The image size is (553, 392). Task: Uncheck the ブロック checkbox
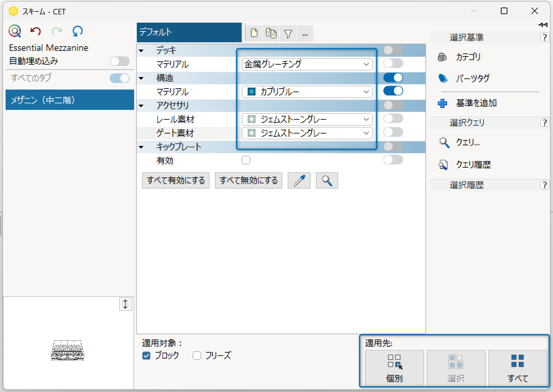(x=147, y=356)
